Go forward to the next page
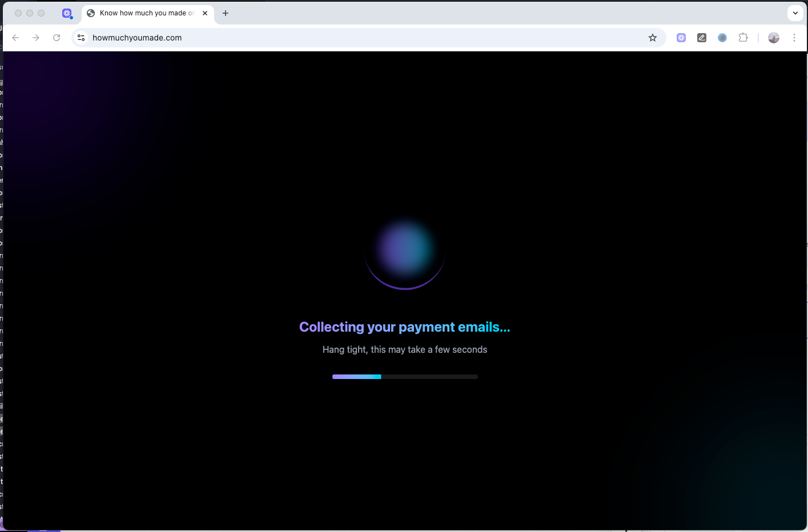The height and width of the screenshot is (532, 808). click(36, 38)
